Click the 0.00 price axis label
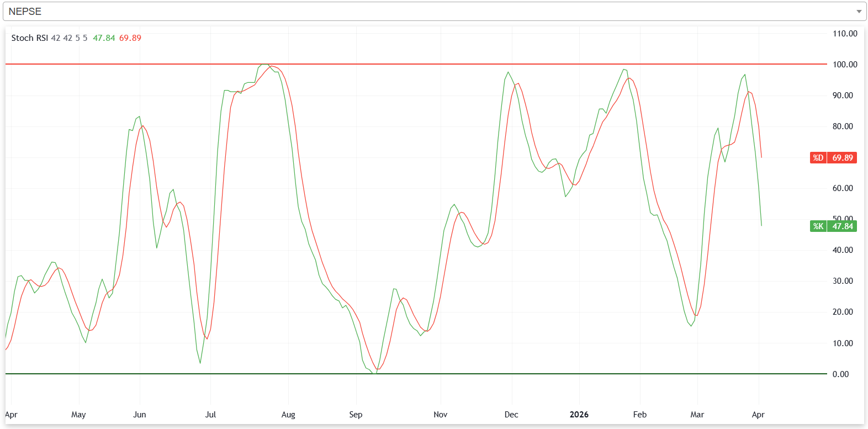Image resolution: width=868 pixels, height=429 pixels. tap(840, 374)
